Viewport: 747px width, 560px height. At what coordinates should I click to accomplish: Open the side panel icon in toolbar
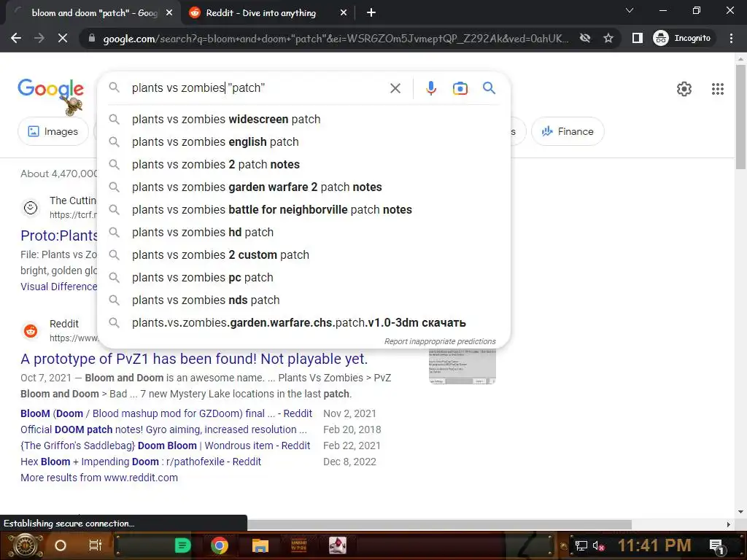(637, 38)
